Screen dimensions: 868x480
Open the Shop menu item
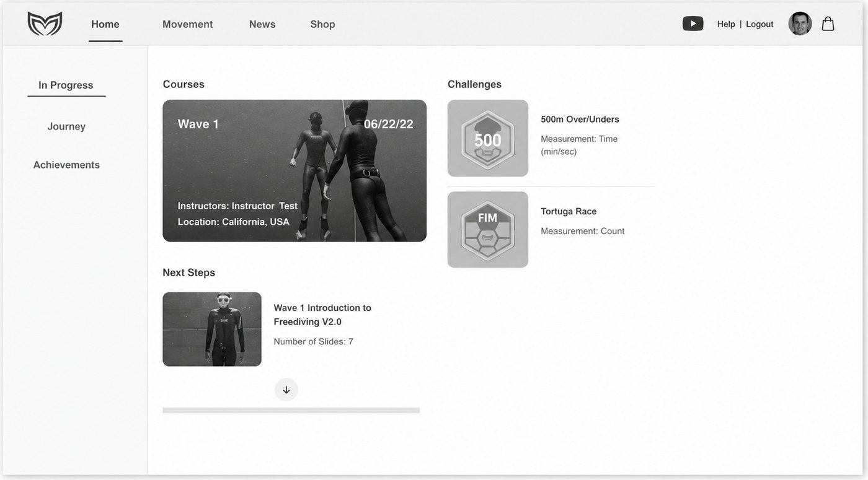click(322, 24)
